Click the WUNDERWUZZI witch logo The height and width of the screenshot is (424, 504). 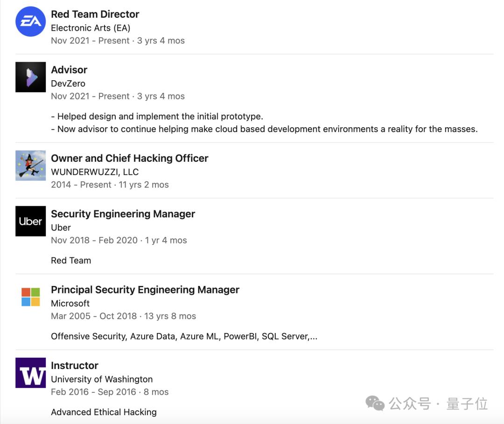click(x=30, y=166)
